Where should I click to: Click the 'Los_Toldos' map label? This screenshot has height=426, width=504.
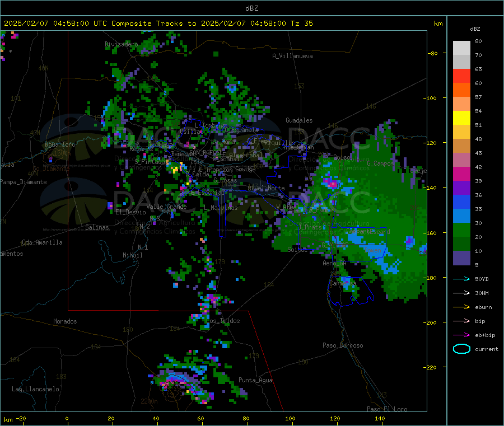(223, 321)
